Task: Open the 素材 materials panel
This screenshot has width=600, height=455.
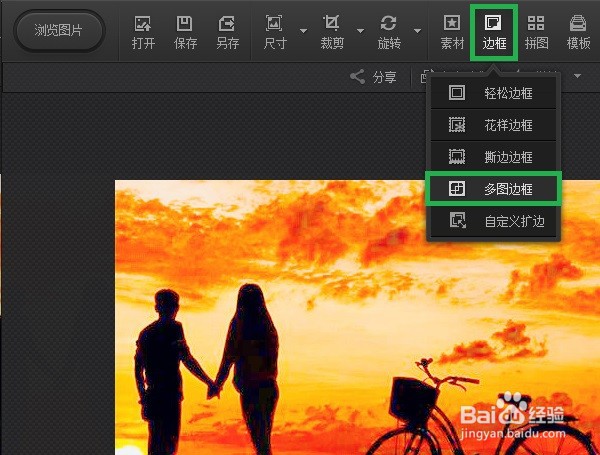Action: 452,33
